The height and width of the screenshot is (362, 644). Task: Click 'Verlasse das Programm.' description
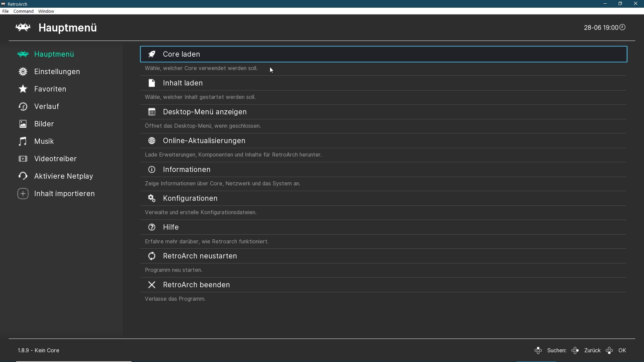(x=175, y=299)
